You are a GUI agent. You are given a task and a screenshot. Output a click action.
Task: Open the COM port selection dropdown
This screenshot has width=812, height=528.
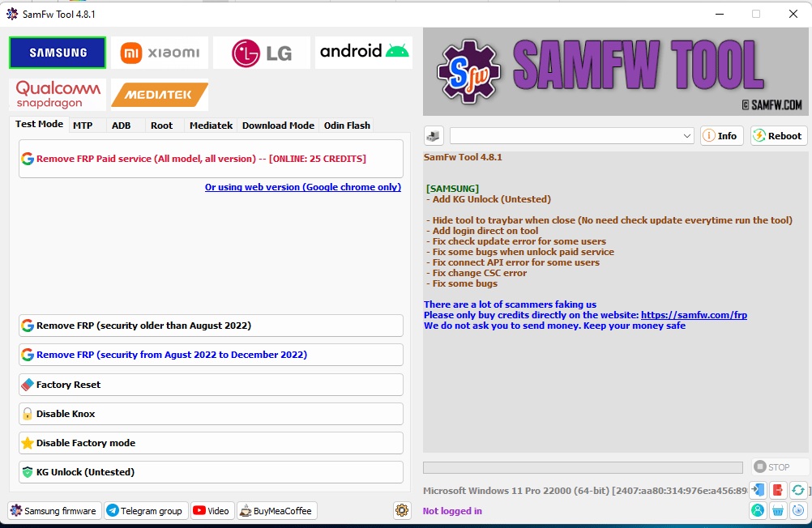(571, 135)
